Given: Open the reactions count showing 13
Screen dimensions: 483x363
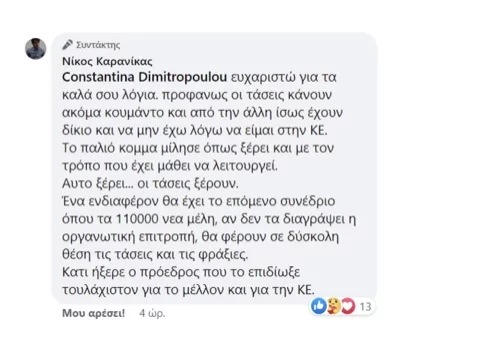Looking at the screenshot, I should (365, 306).
